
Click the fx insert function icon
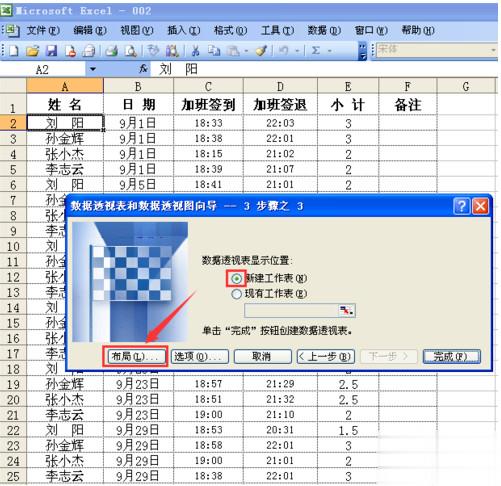pos(143,69)
